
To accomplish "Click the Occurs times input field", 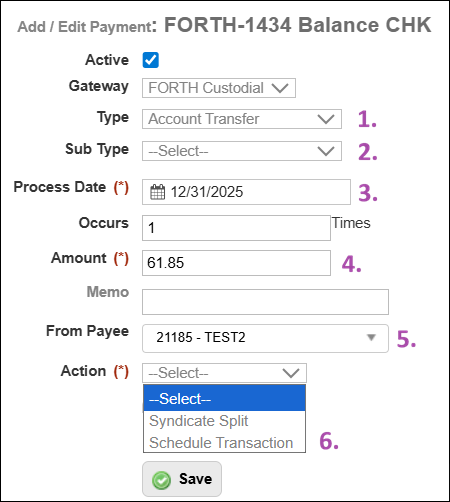I will click(x=236, y=228).
